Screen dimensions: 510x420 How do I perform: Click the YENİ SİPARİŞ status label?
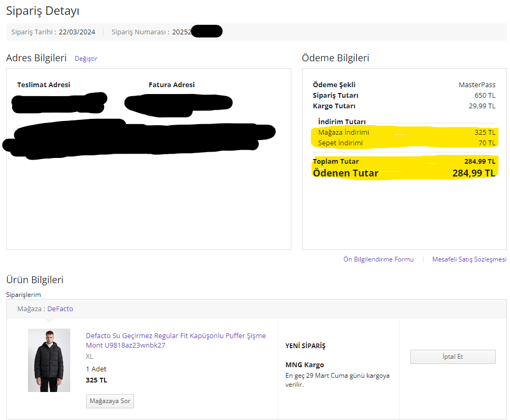point(305,346)
